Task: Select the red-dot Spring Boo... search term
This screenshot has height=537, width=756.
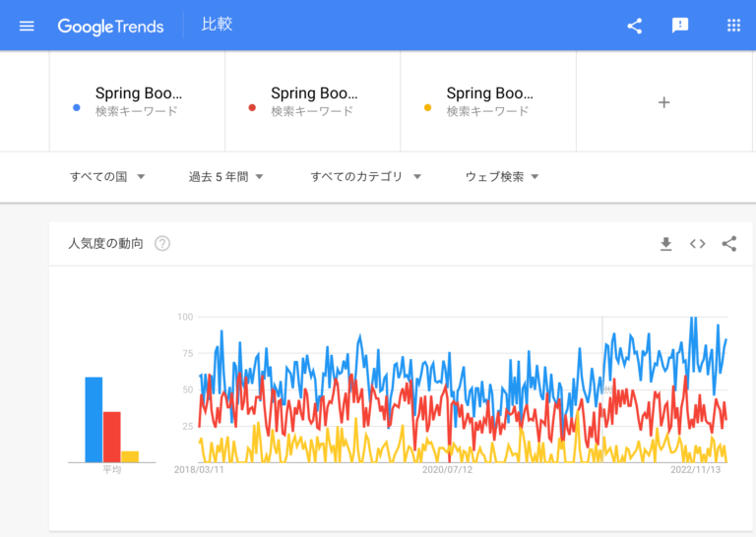Action: [x=312, y=101]
